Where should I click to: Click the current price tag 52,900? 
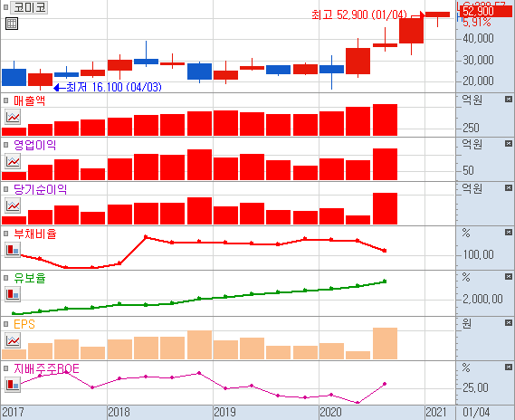click(486, 11)
